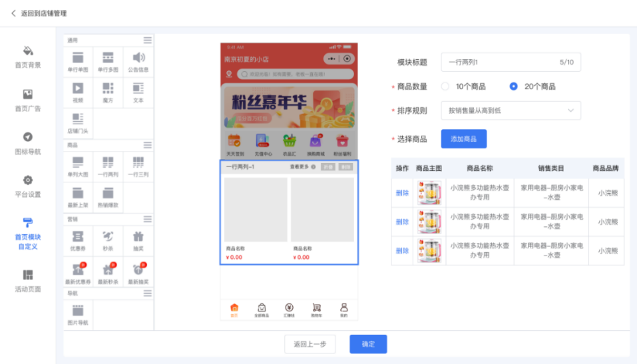Collapse 通用 section hamburger icon
The image size is (637, 364).
coord(148,40)
